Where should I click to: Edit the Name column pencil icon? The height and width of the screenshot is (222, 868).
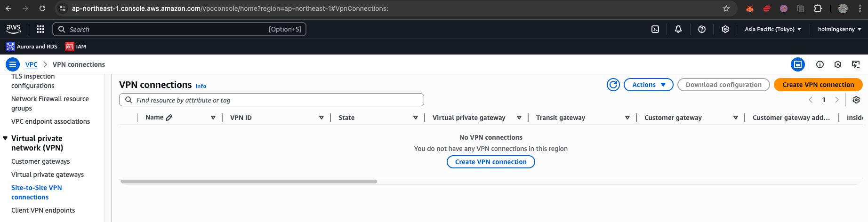tap(169, 118)
